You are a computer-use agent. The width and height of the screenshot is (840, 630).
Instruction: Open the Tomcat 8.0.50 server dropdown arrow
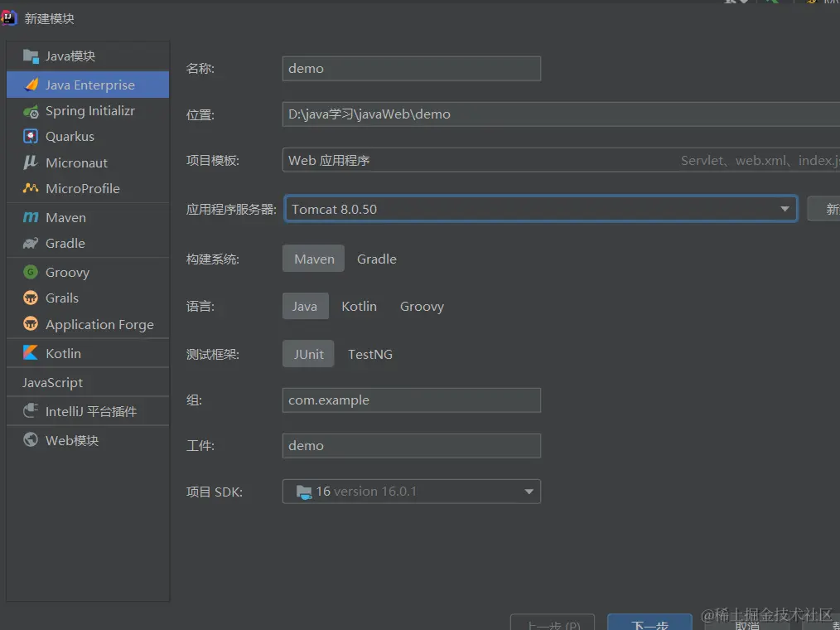pyautogui.click(x=784, y=209)
